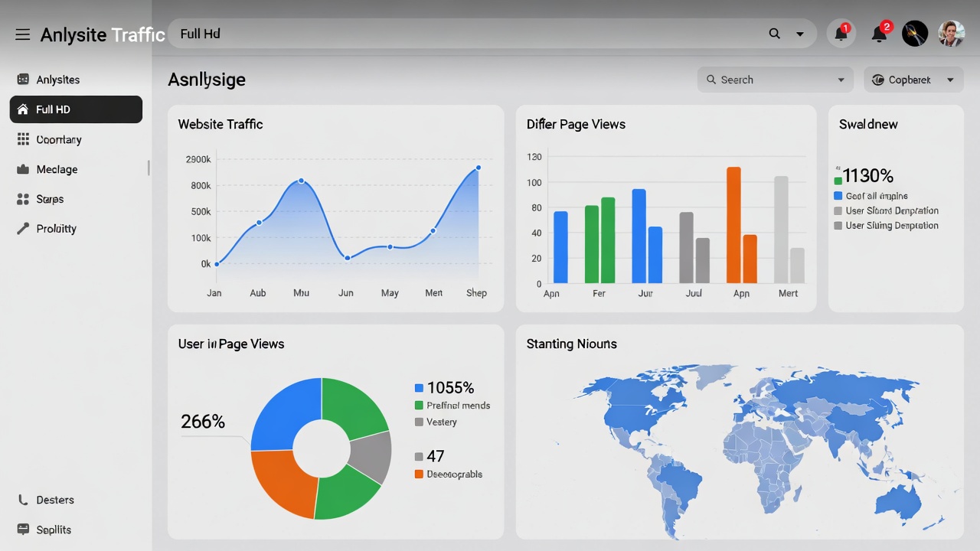Click the orange bar in Page Views chart
This screenshot has width=980, height=551.
point(733,224)
